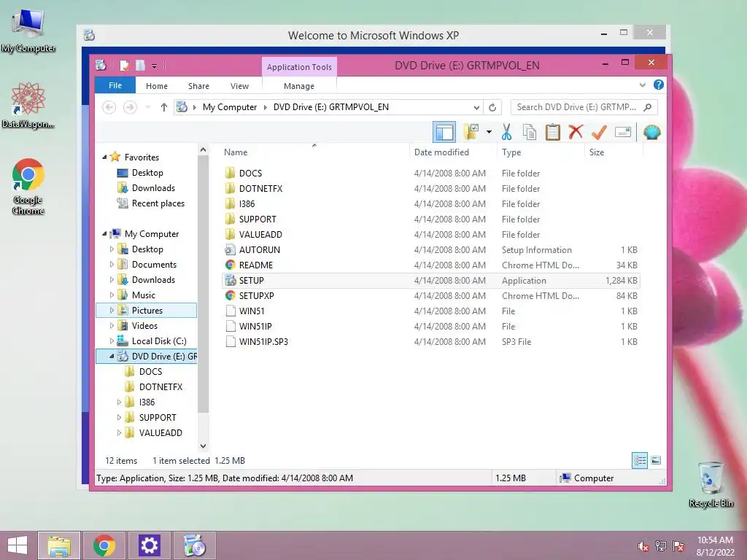The height and width of the screenshot is (560, 747).
Task: Click the rename label toolbar icon
Action: tap(623, 132)
